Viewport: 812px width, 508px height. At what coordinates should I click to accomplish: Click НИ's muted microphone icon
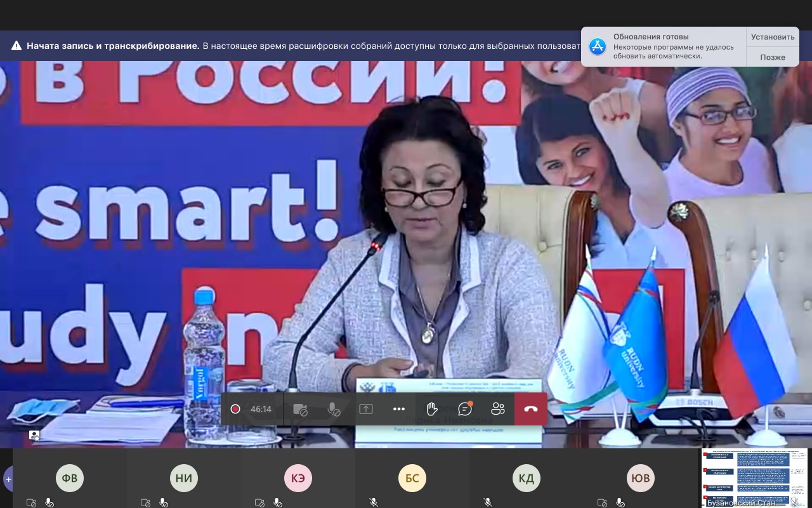[164, 502]
